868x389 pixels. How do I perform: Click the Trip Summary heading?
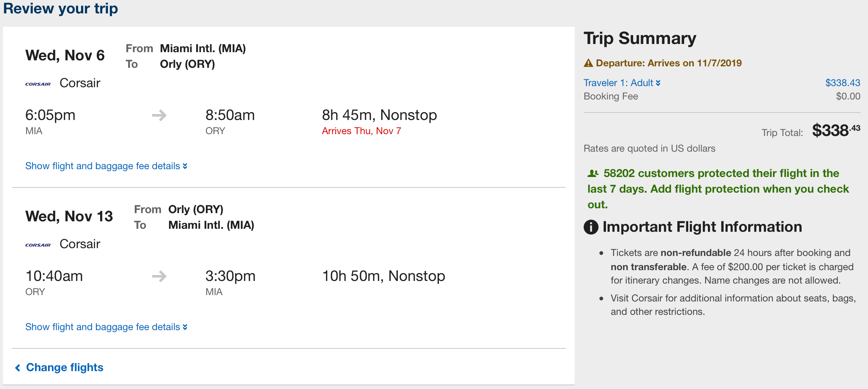639,38
